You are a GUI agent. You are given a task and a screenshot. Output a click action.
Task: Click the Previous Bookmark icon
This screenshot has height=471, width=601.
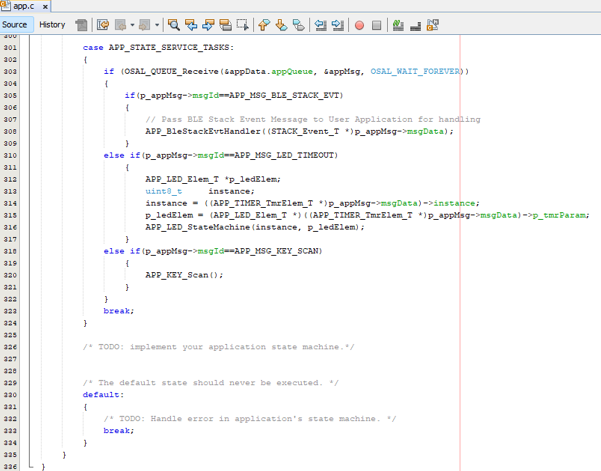pyautogui.click(x=264, y=25)
